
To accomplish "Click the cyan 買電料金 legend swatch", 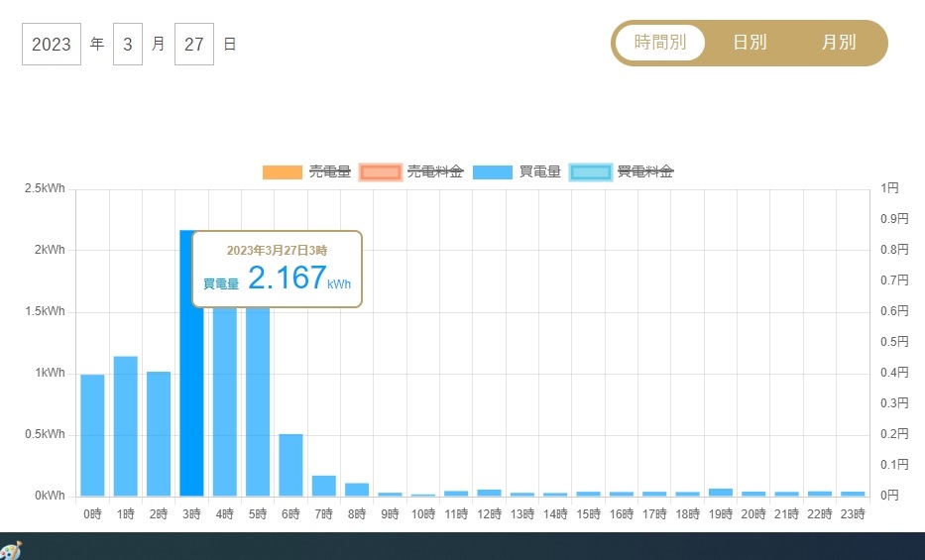I will click(591, 172).
